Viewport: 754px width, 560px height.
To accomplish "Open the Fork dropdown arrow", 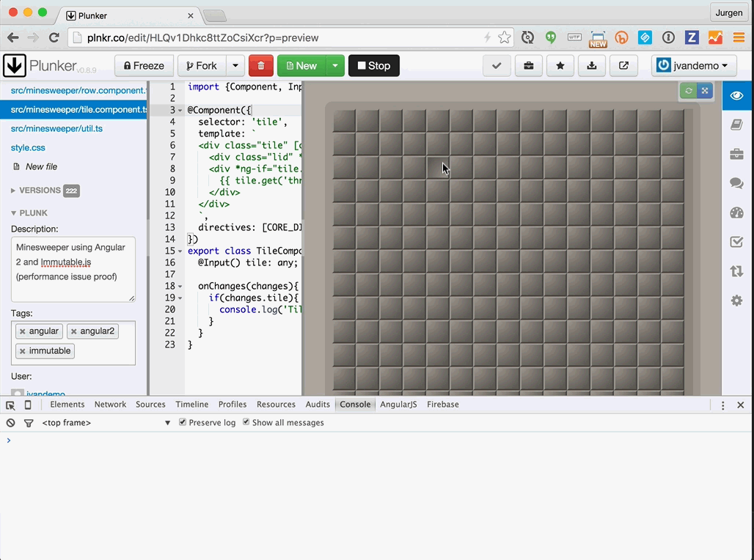I will coord(235,66).
